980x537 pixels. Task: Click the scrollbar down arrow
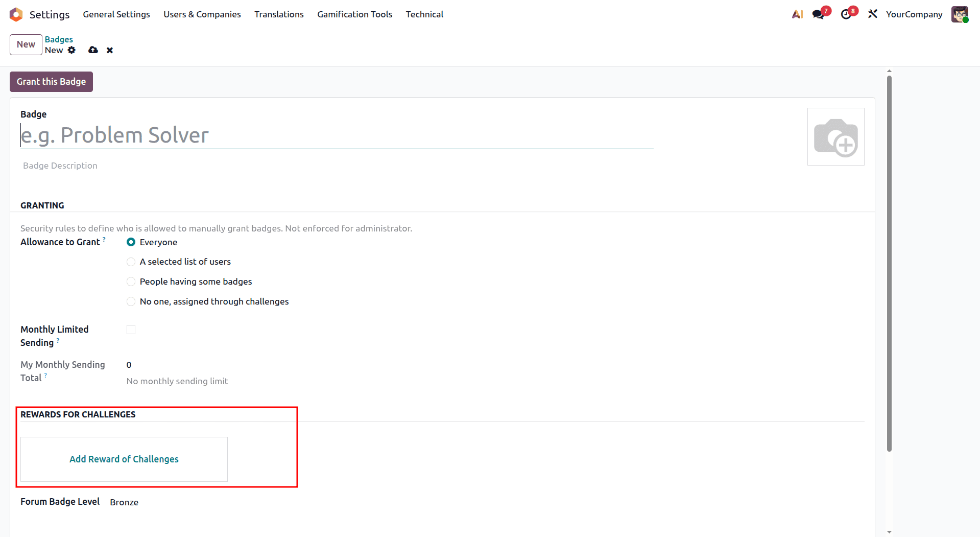[889, 532]
